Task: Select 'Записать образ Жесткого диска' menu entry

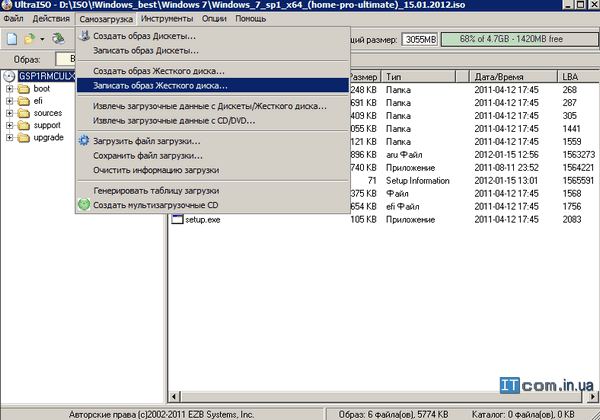Action: (160, 85)
